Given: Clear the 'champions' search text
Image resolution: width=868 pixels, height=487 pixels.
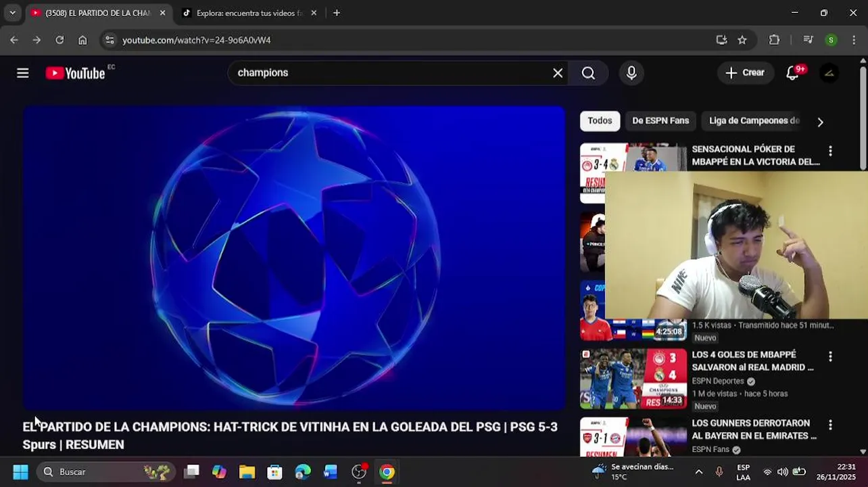Looking at the screenshot, I should (558, 73).
